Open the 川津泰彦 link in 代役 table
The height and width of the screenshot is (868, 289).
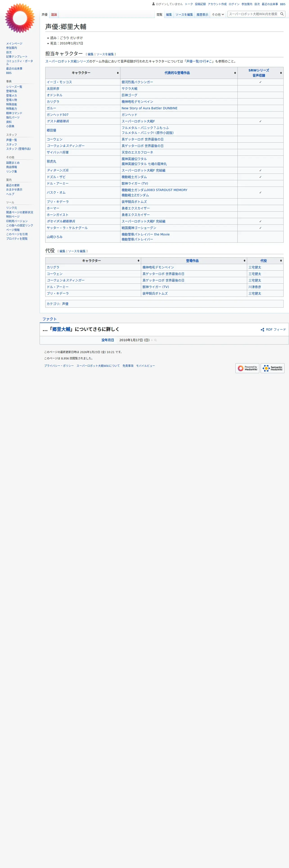255,287
